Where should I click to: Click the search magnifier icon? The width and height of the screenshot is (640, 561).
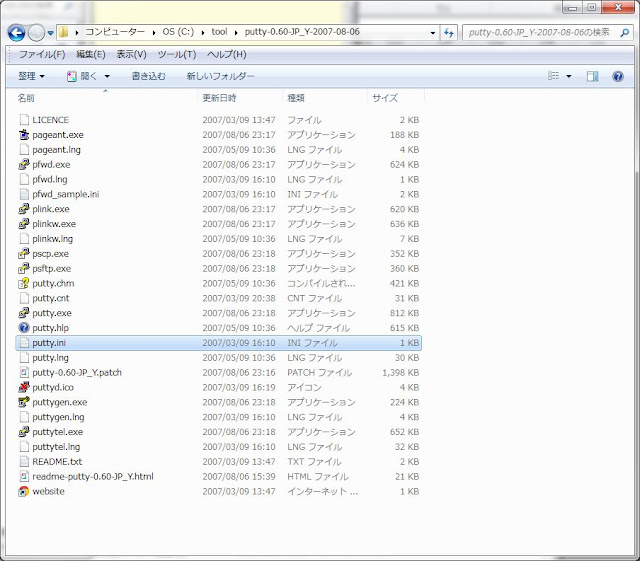point(624,33)
